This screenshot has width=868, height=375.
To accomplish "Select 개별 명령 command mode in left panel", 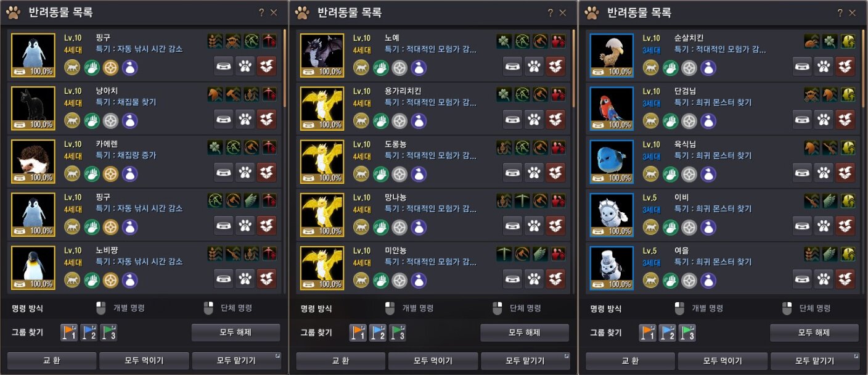I will 121,308.
